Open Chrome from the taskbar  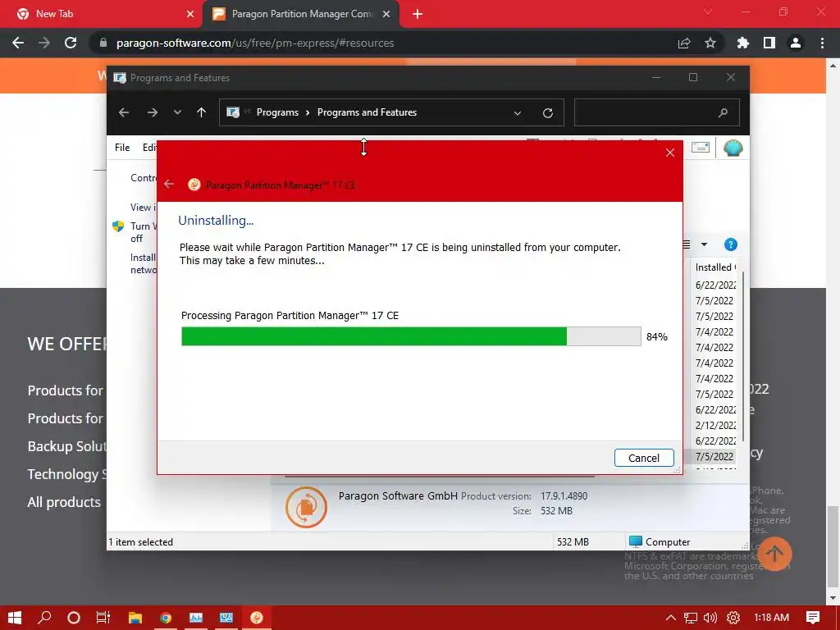point(166,618)
